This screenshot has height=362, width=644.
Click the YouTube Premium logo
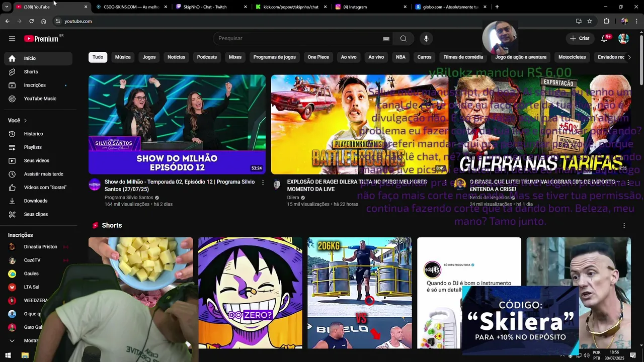41,39
